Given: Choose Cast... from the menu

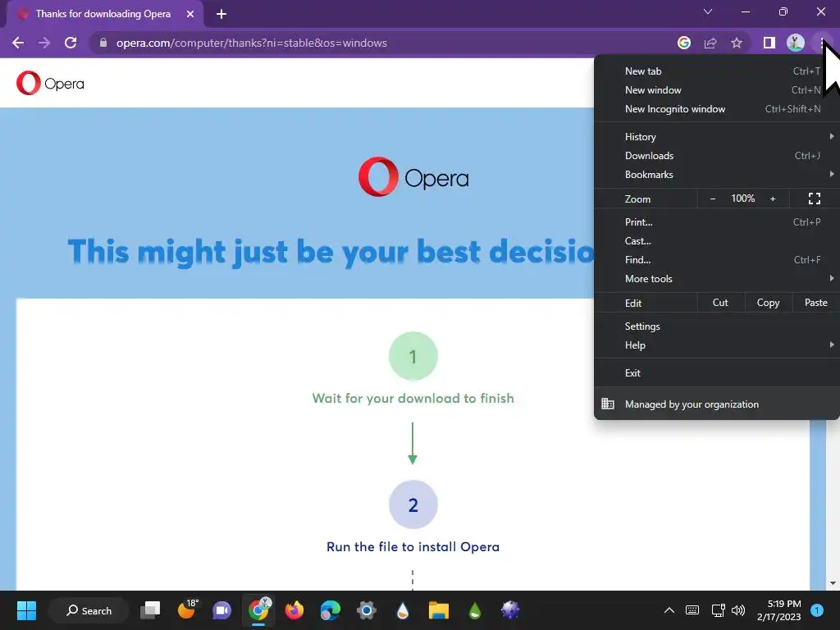Looking at the screenshot, I should (x=717, y=241).
